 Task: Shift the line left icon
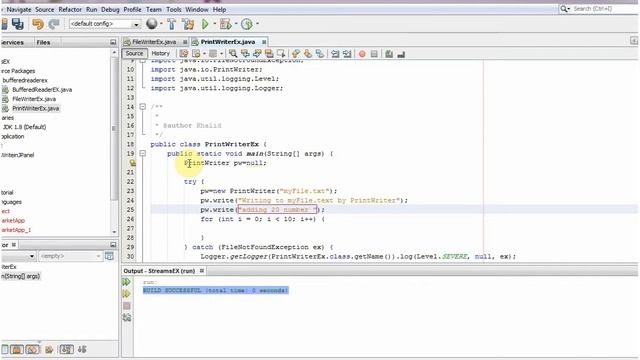pyautogui.click(x=335, y=54)
